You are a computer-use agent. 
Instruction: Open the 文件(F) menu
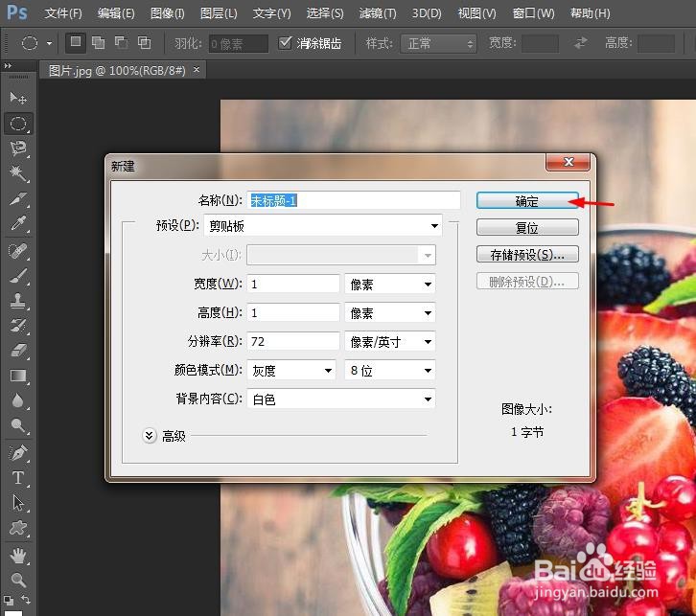pyautogui.click(x=63, y=13)
